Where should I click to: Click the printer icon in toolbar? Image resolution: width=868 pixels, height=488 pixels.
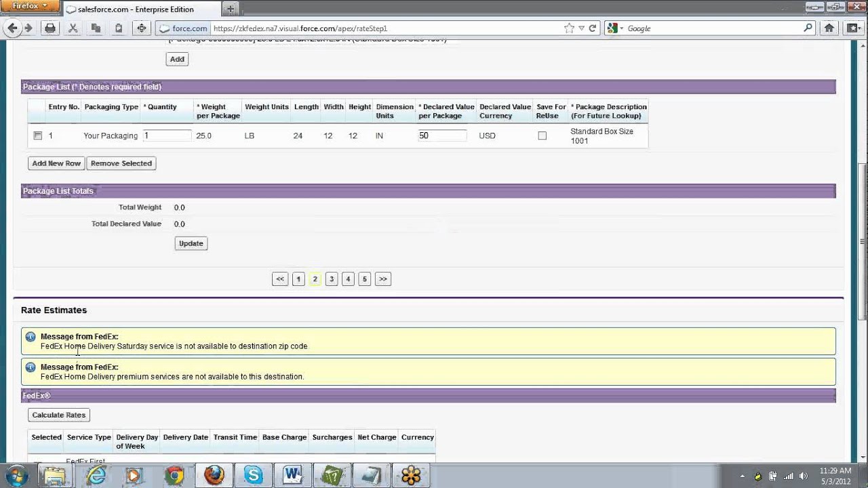pyautogui.click(x=50, y=28)
